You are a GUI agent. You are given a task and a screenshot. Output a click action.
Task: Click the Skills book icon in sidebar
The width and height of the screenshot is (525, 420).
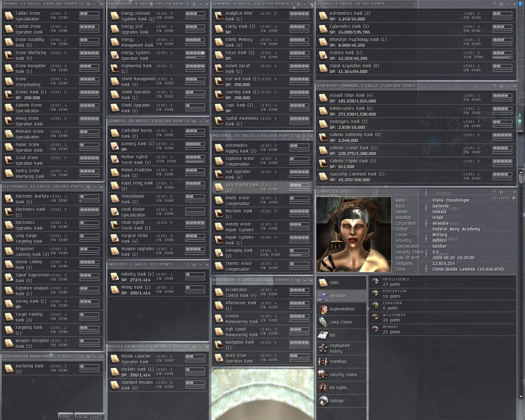click(323, 283)
